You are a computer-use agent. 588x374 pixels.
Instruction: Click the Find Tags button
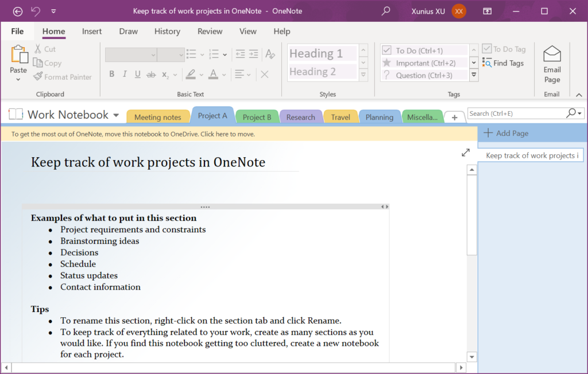[503, 63]
